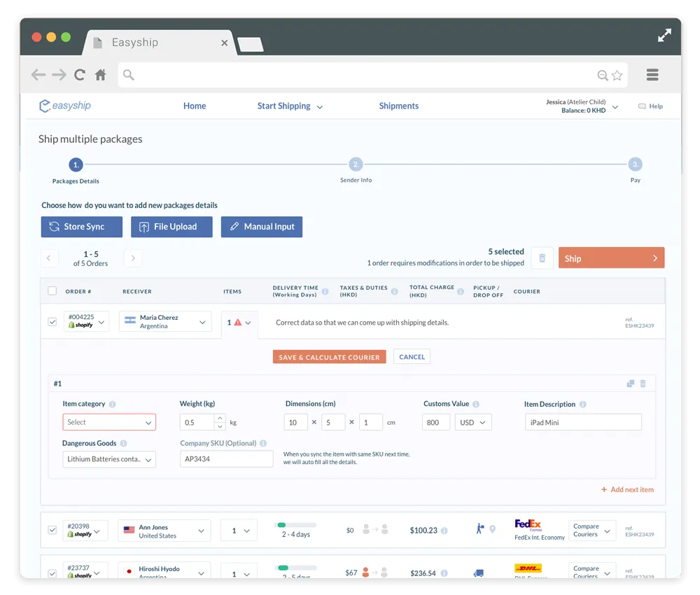Duplicate item #1 with the copy icon
This screenshot has height=595, width=700.
point(631,384)
